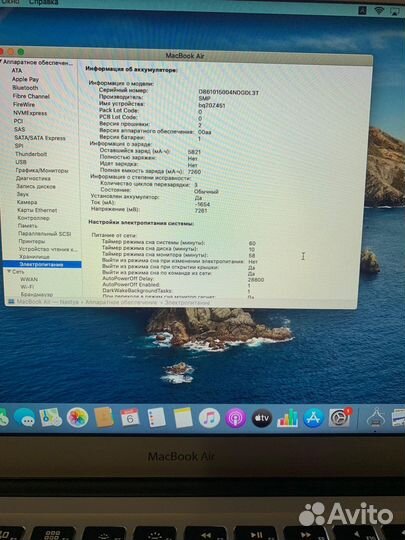Viewport: 405px width, 540px height.
Task: Select Брандмауэр in the sidebar
Action: pos(37,294)
